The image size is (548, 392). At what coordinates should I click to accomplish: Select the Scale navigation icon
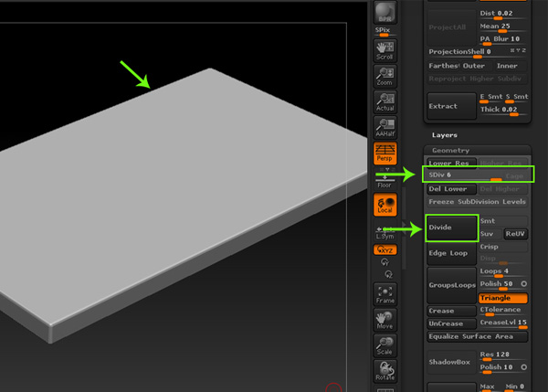point(385,346)
